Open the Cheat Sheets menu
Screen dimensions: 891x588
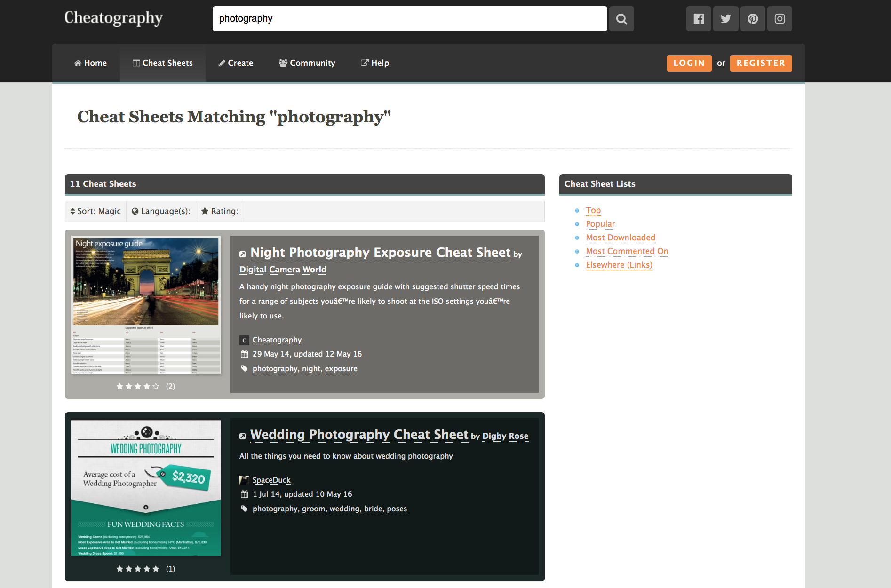click(x=163, y=63)
